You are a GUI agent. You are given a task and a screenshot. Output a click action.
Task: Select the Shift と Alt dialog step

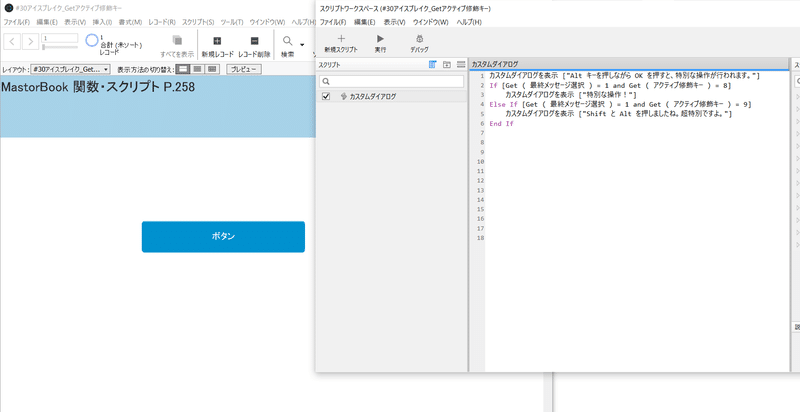619,114
